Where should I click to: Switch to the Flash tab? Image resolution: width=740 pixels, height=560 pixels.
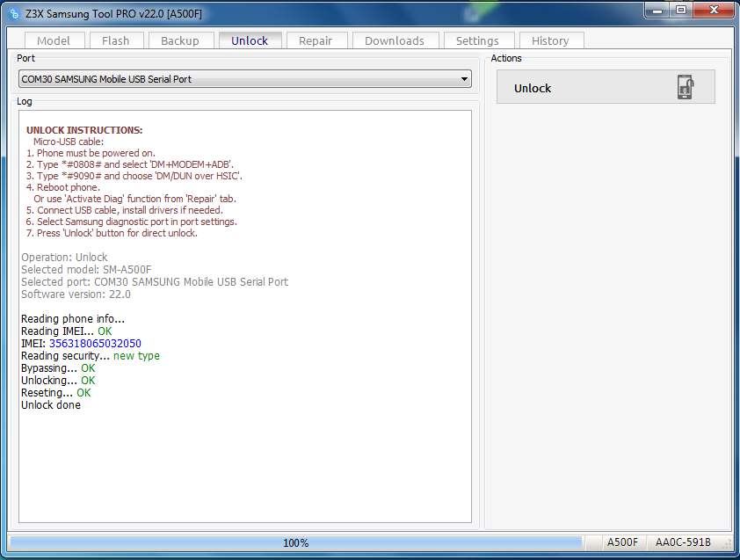point(116,40)
